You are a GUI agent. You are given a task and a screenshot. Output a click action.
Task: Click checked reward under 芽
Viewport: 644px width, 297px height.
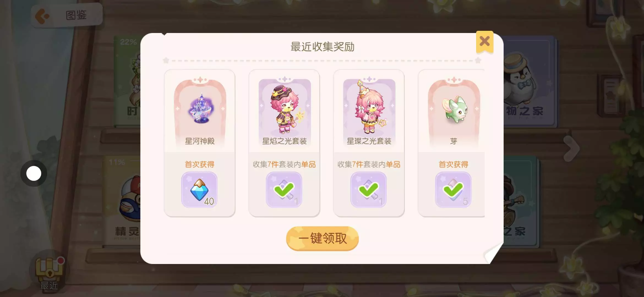point(453,189)
